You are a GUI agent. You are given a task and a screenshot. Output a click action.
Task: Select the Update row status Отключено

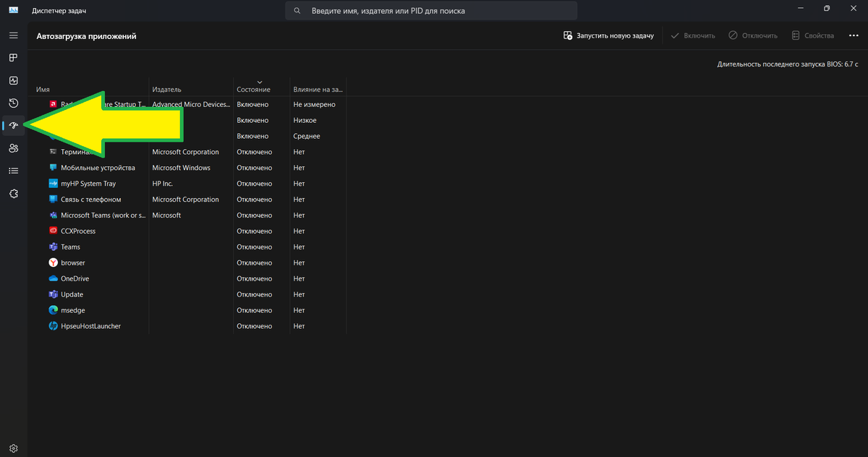click(x=254, y=294)
